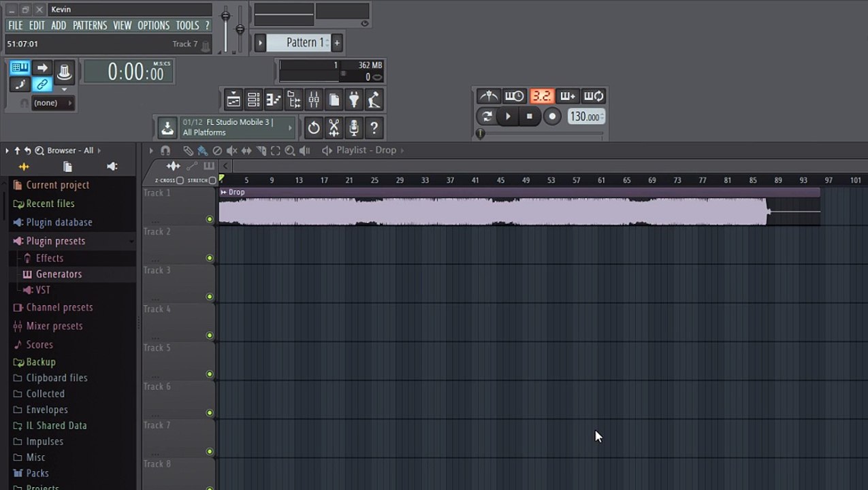Image resolution: width=868 pixels, height=490 pixels.
Task: Mute Track 4 via its green dot
Action: click(x=210, y=336)
